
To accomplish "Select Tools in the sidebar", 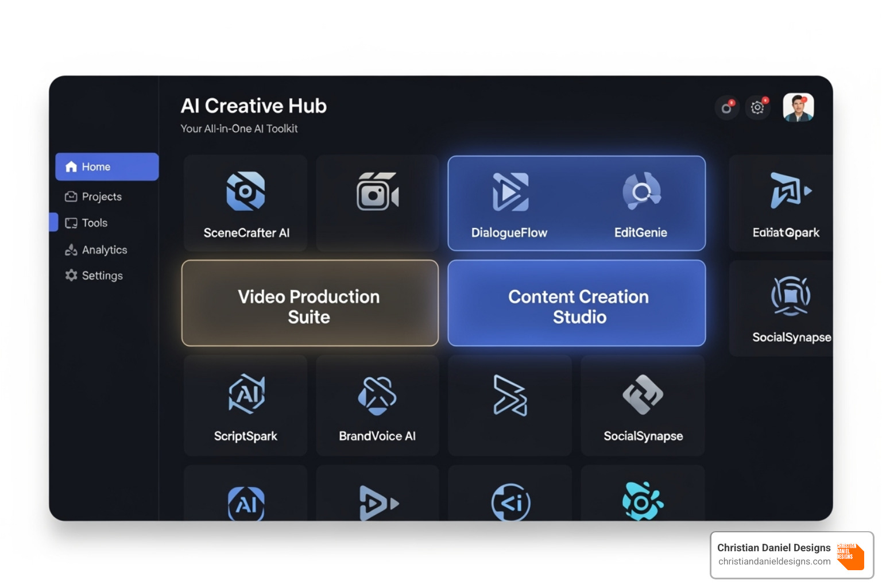I will click(x=94, y=223).
